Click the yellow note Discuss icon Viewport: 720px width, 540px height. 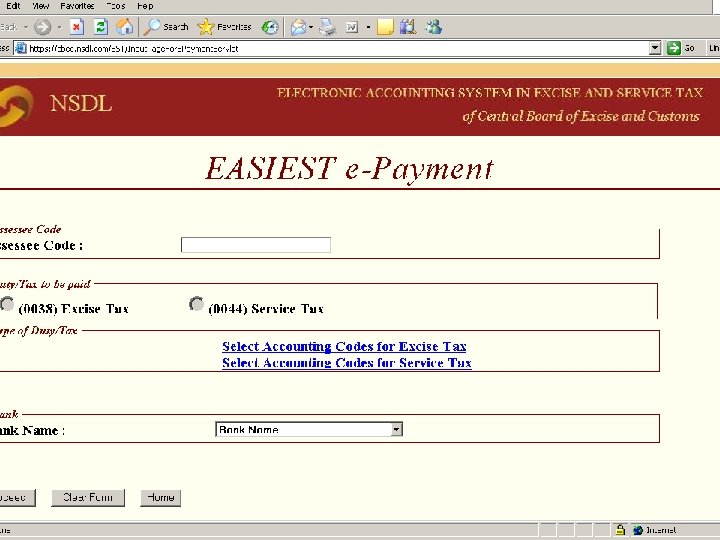point(385,27)
